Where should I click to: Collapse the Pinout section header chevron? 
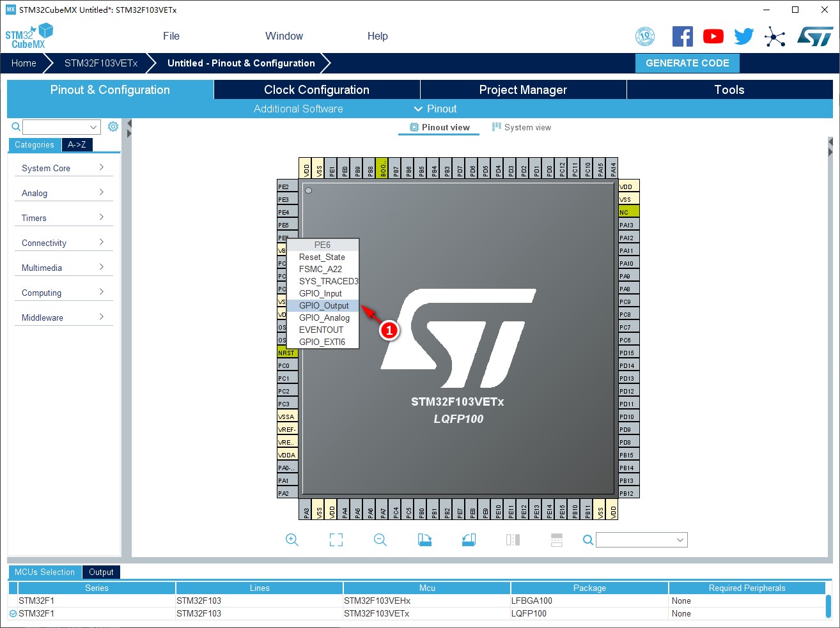click(418, 109)
